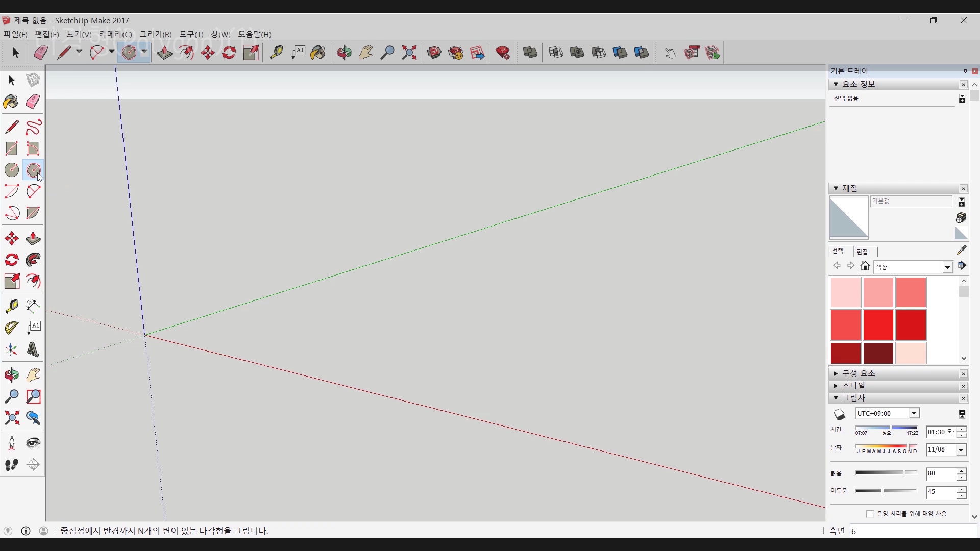Image resolution: width=980 pixels, height=551 pixels.
Task: Select the Eraser tool in the left toolbar
Action: click(33, 102)
